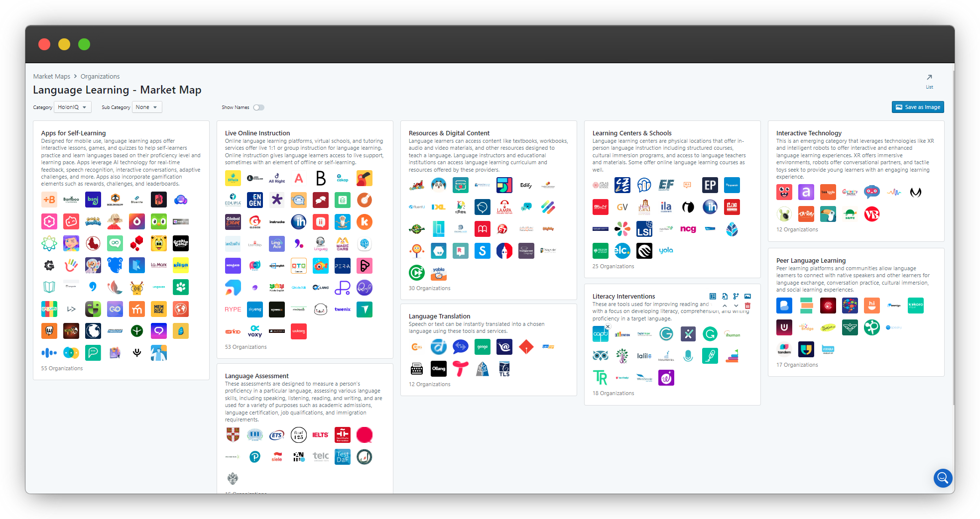The width and height of the screenshot is (980, 519).
Task: Open the twenix logo
Action: (x=342, y=310)
